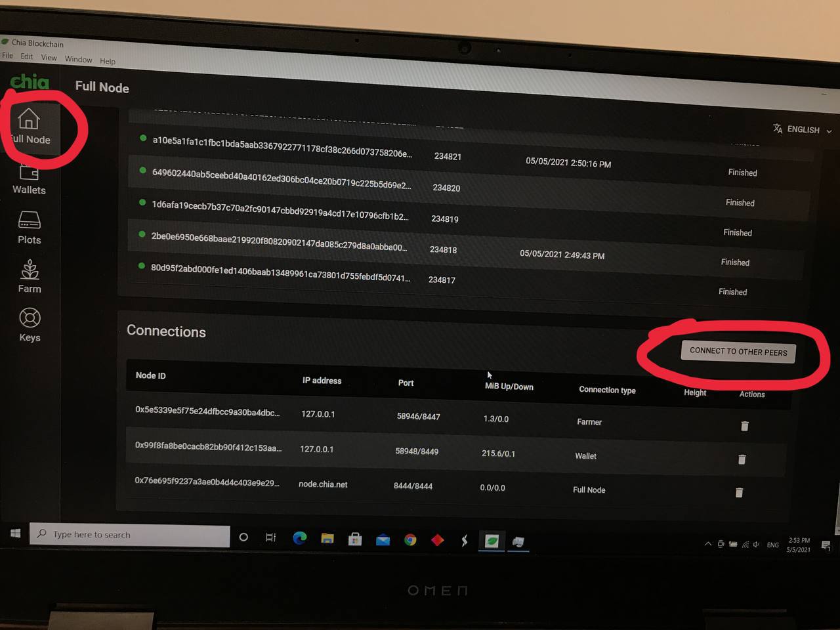Click the Chia logo
Viewport: 840px width, 630px height.
click(x=30, y=82)
